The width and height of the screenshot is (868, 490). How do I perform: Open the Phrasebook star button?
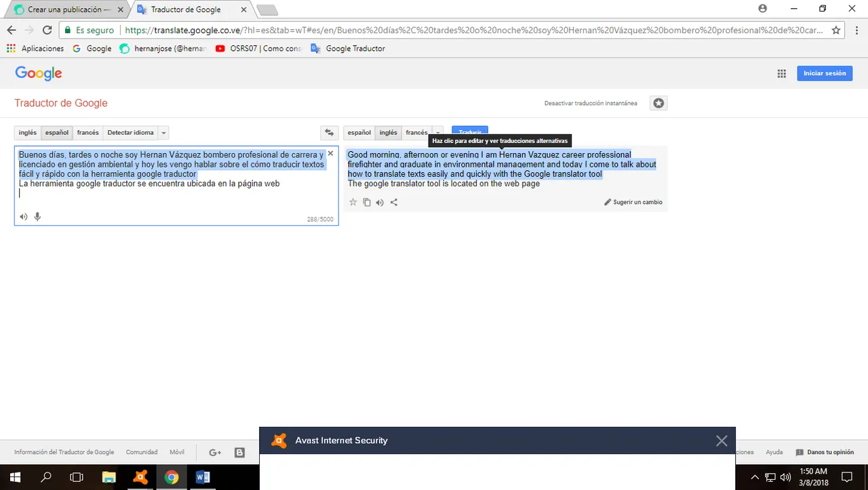658,103
